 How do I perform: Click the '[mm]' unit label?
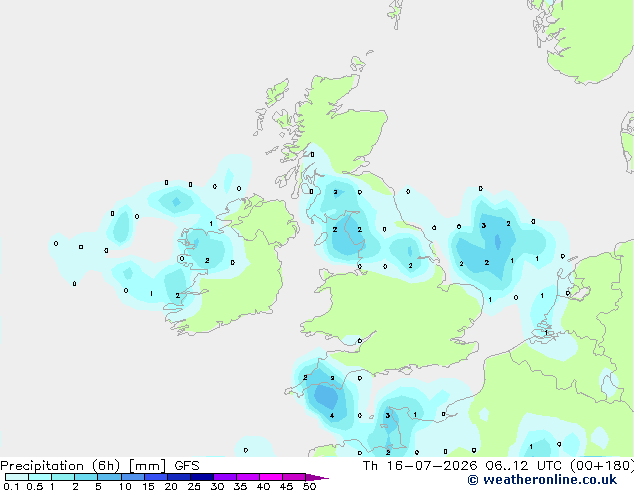[147, 466]
